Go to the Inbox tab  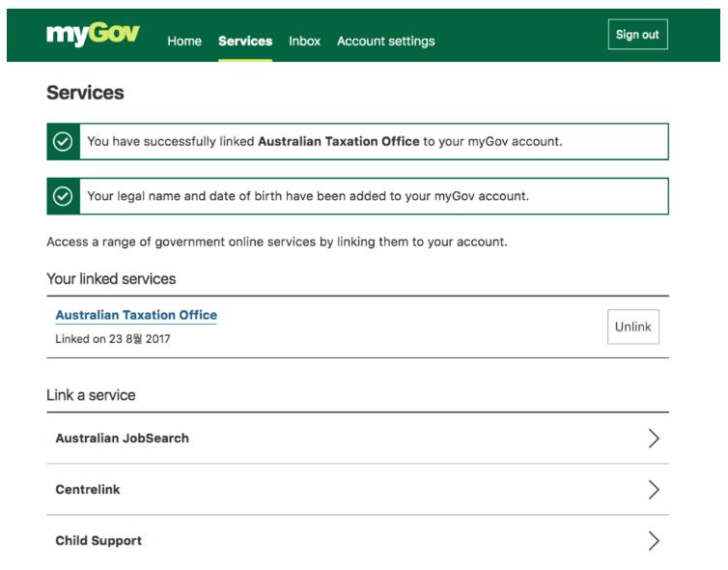coord(304,42)
